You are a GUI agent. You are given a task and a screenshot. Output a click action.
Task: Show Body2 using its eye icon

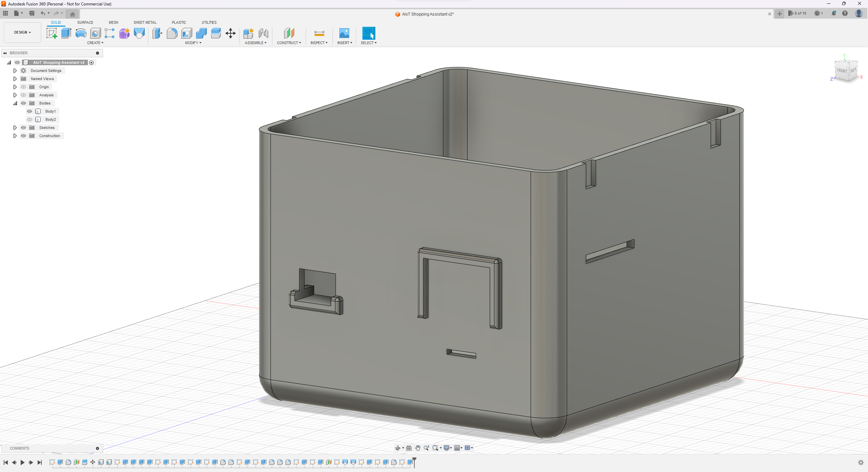coord(29,119)
